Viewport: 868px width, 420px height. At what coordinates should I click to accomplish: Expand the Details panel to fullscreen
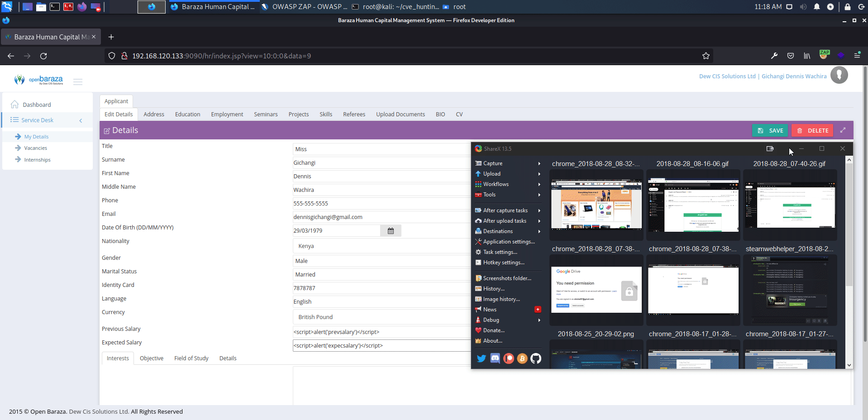(843, 130)
